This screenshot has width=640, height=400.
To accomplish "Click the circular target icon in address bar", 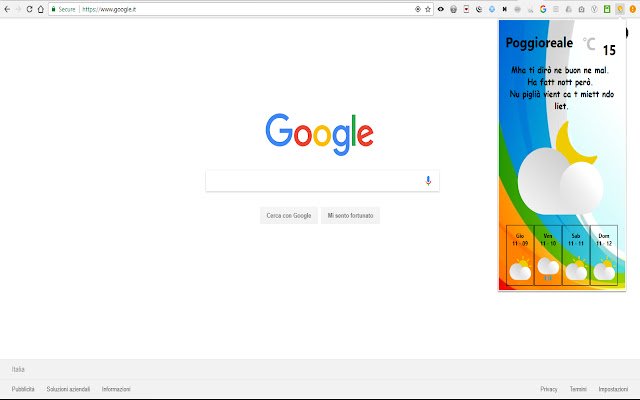I will click(x=418, y=9).
